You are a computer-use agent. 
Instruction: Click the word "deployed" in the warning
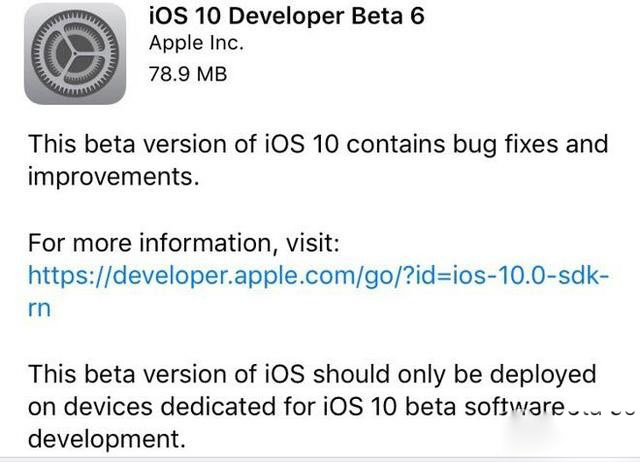click(535, 373)
